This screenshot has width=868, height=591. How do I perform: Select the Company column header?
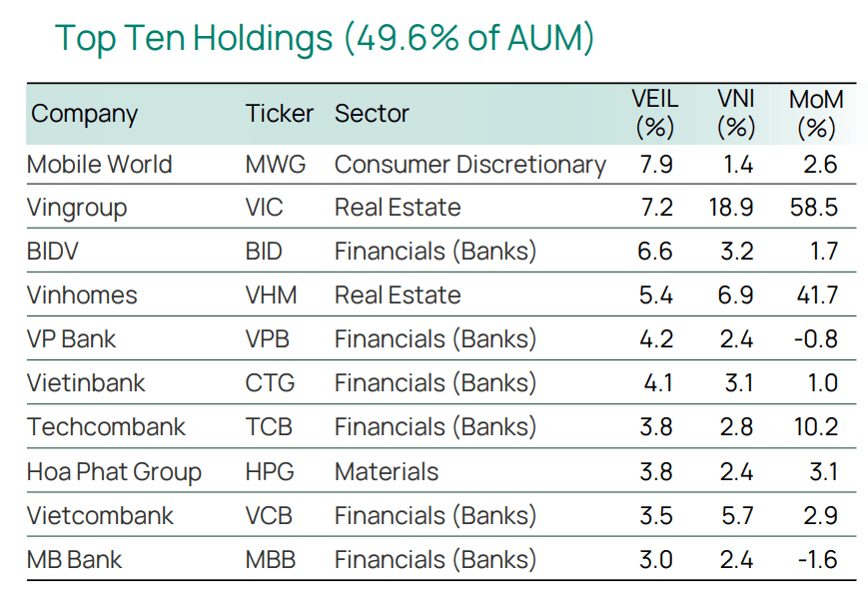[84, 115]
